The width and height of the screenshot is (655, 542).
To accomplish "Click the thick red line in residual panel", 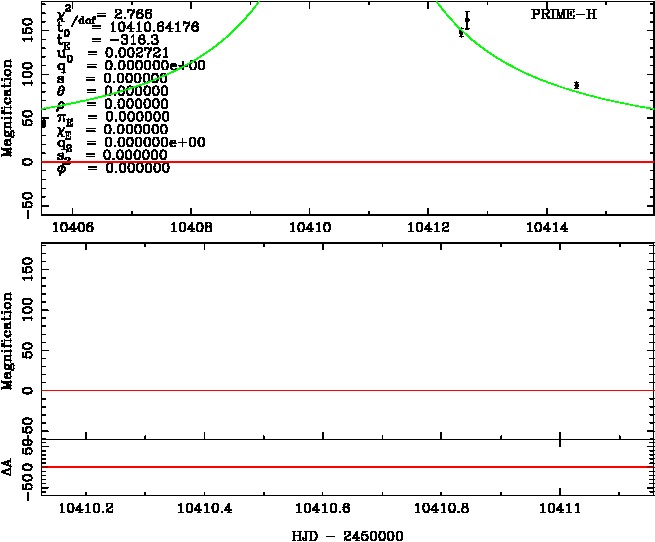I will tap(350, 467).
